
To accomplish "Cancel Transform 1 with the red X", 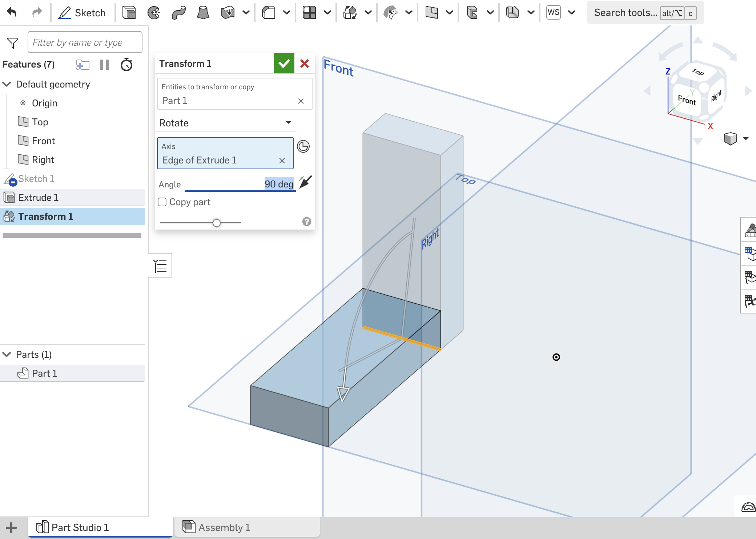I will (305, 63).
